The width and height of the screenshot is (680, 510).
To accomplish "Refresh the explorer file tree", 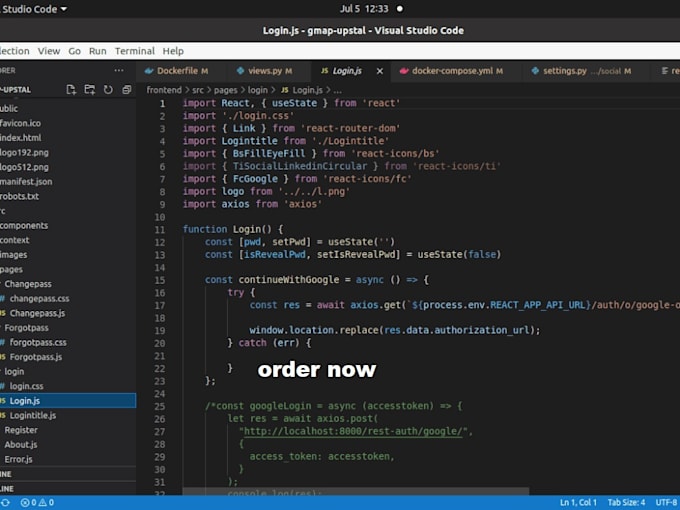I will pyautogui.click(x=108, y=90).
